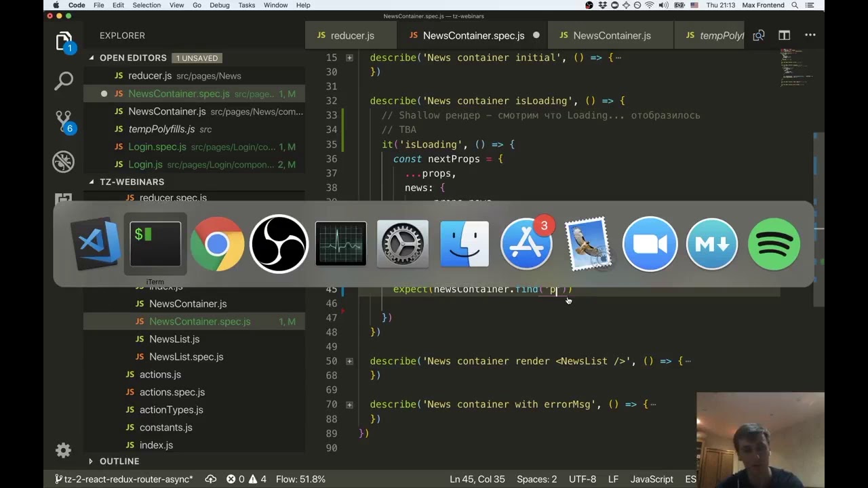The width and height of the screenshot is (868, 488).
Task: Switch to tempPolyfills tab
Action: [x=711, y=35]
